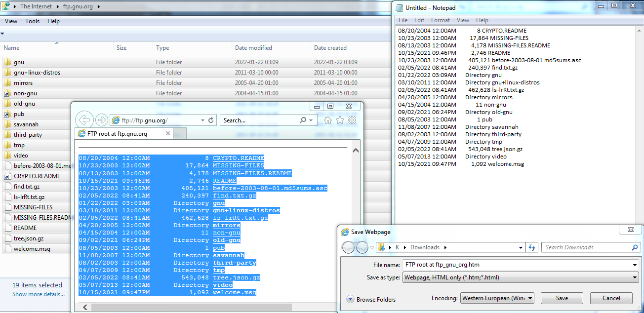Click the Internet Explorer back arrow button

coord(84,120)
